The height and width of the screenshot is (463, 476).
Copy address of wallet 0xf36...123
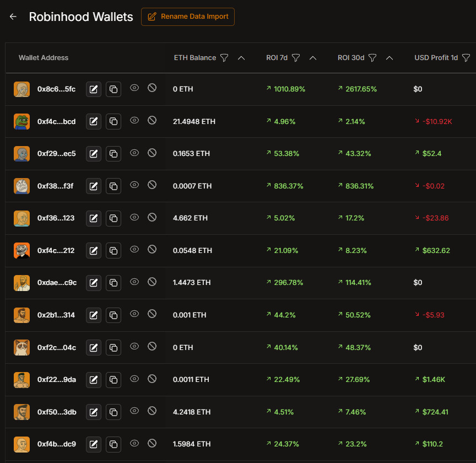[x=113, y=218]
